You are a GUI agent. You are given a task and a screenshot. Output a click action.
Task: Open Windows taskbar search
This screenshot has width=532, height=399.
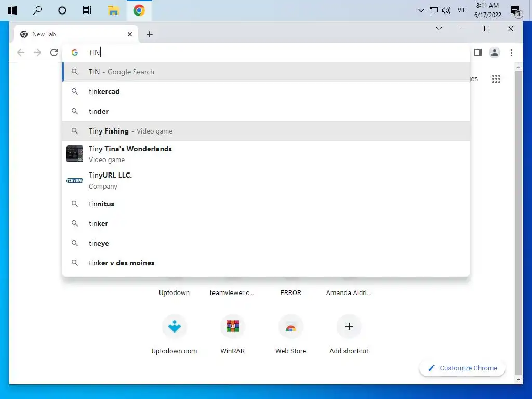point(37,10)
